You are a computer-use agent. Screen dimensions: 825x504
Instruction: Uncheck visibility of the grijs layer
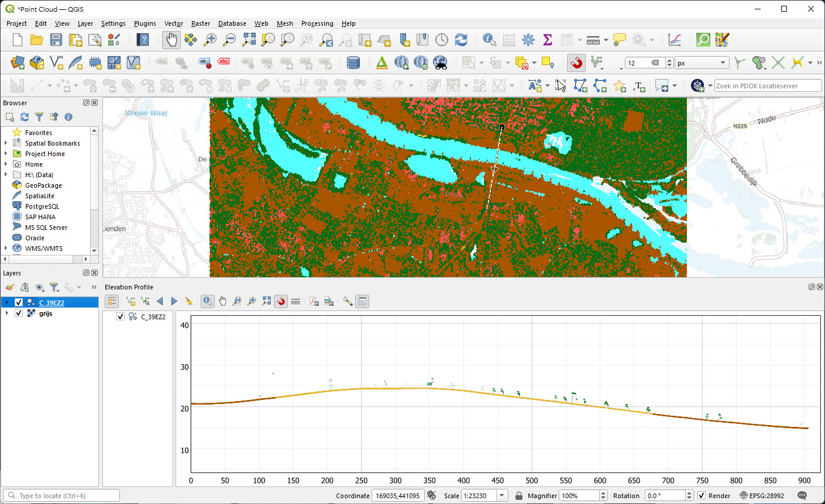point(18,313)
